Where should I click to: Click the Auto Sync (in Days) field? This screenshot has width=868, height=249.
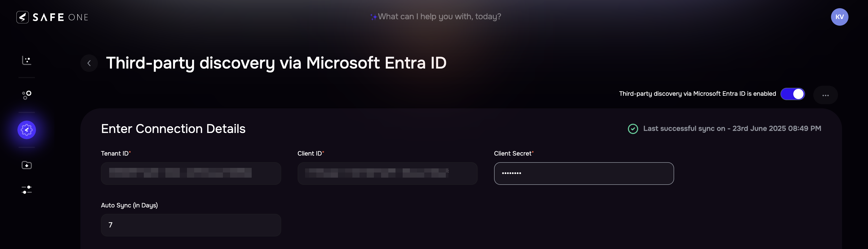pos(191,225)
